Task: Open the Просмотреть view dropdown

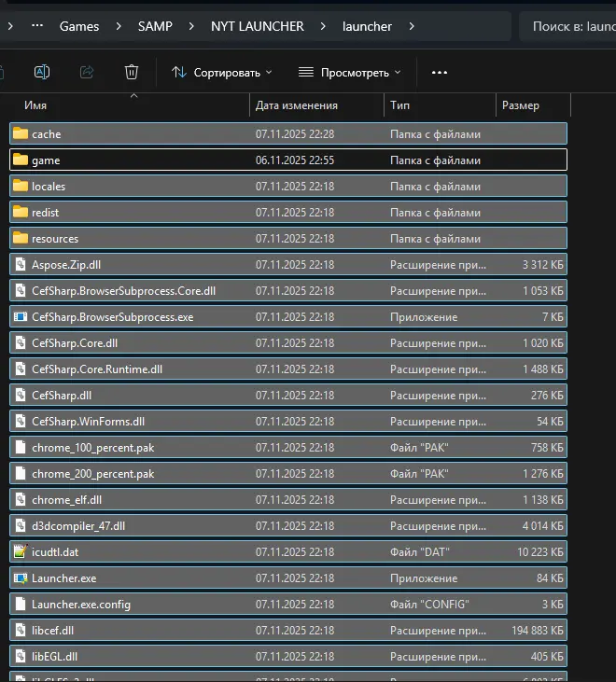Action: tap(349, 72)
